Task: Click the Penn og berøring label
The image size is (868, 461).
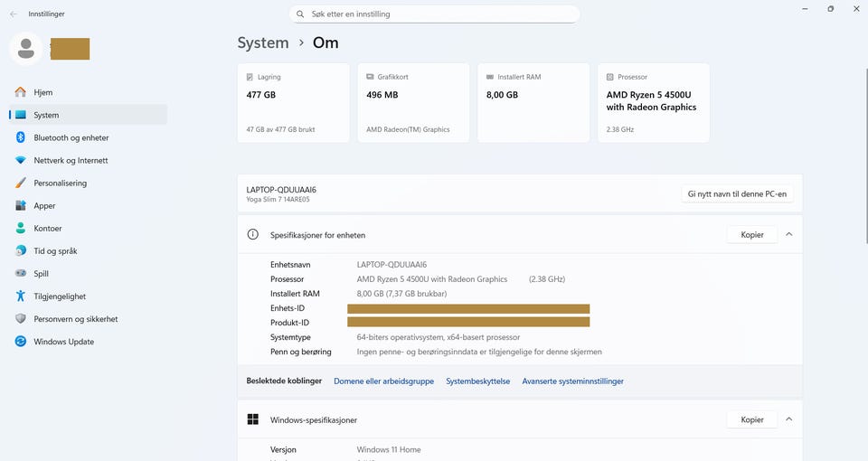Action: pyautogui.click(x=300, y=352)
